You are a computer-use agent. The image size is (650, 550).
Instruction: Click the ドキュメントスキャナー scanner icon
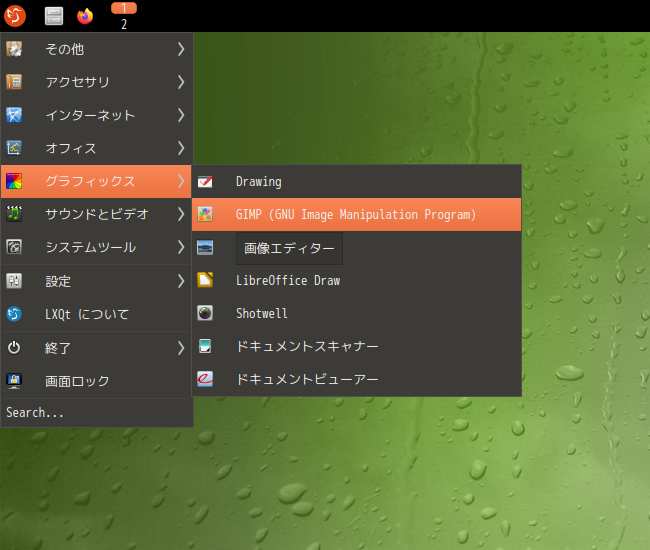205,346
